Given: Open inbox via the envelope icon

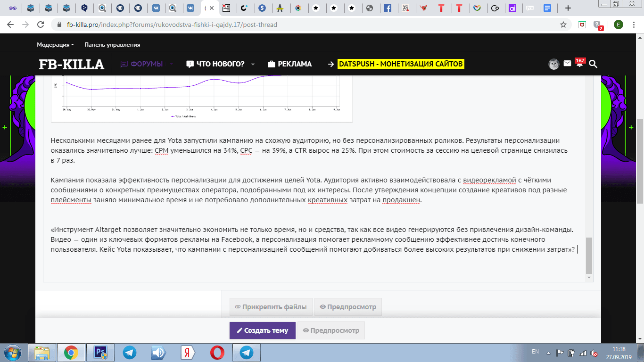Looking at the screenshot, I should click(x=567, y=63).
